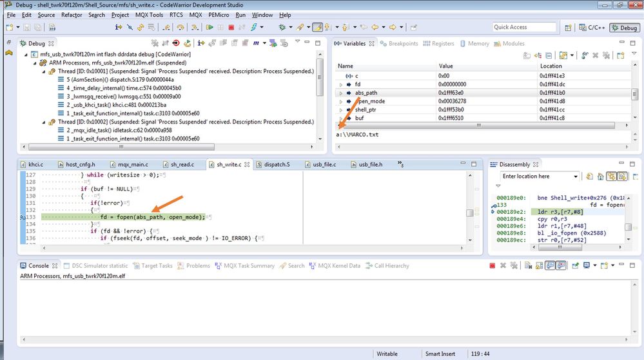Click the Remove All Terminated Launches icon
This screenshot has height=360, width=644.
155,43
